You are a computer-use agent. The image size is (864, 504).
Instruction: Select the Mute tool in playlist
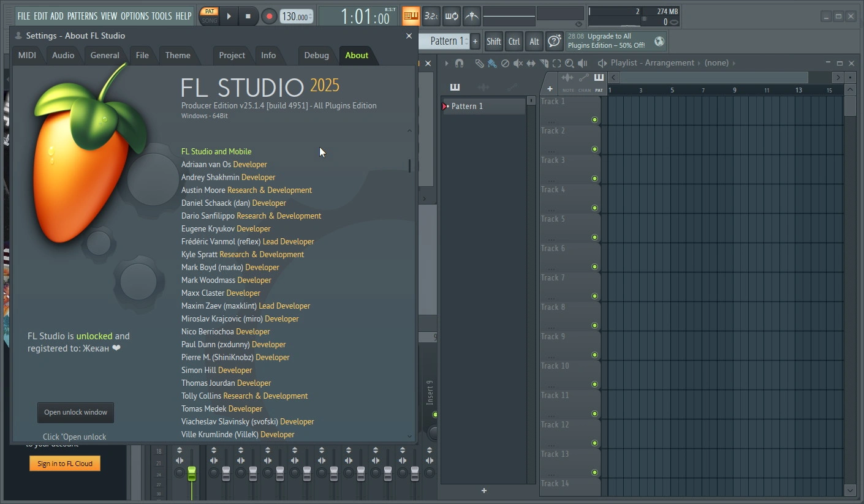[518, 63]
